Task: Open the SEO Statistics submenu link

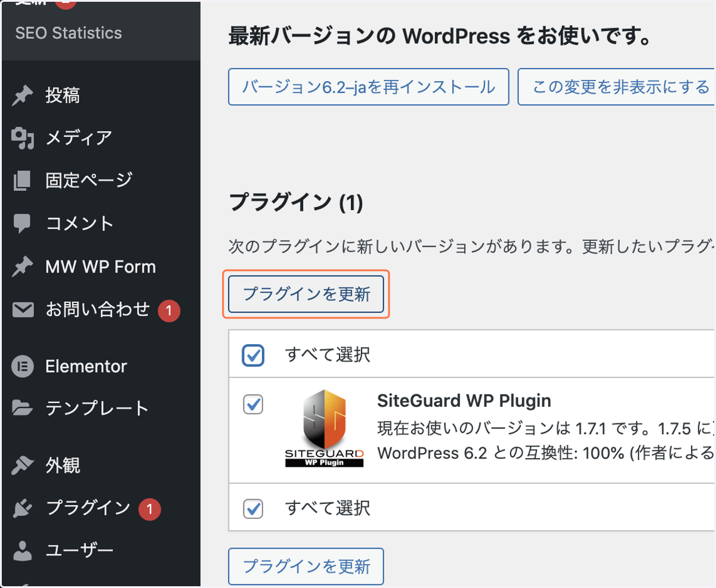Action: click(69, 33)
